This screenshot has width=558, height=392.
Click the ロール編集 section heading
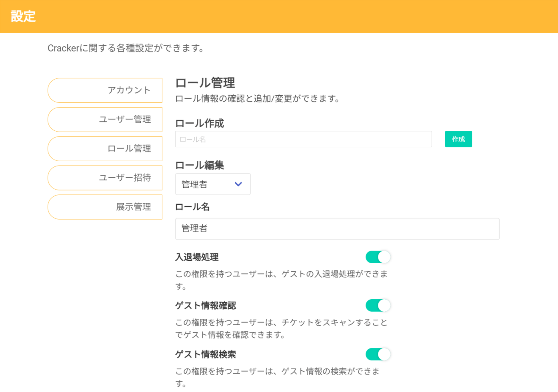click(200, 165)
